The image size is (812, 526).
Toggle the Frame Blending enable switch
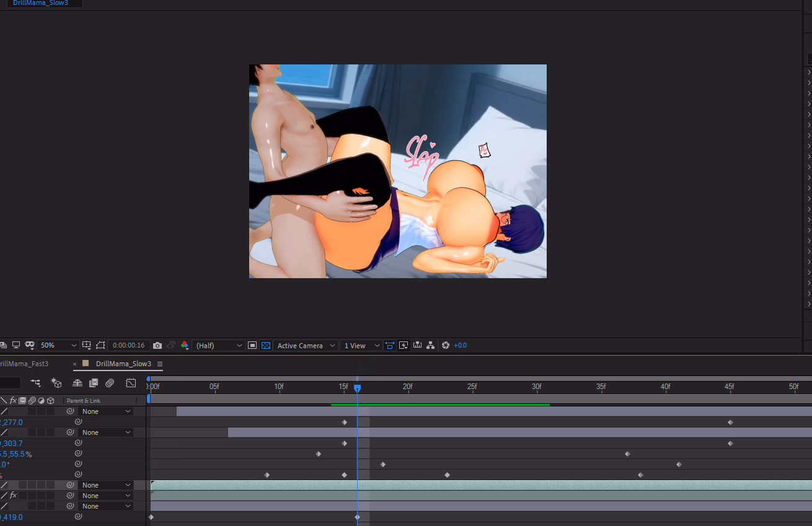[94, 383]
